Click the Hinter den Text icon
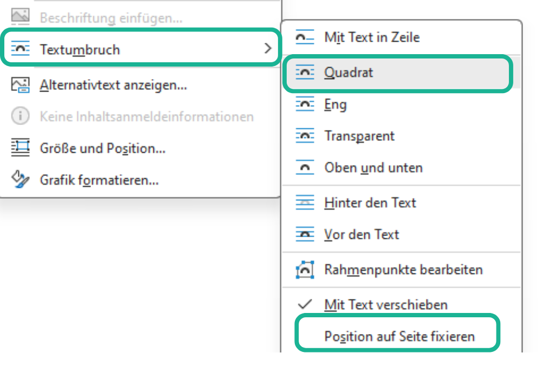This screenshot has width=542, height=392. tap(305, 203)
